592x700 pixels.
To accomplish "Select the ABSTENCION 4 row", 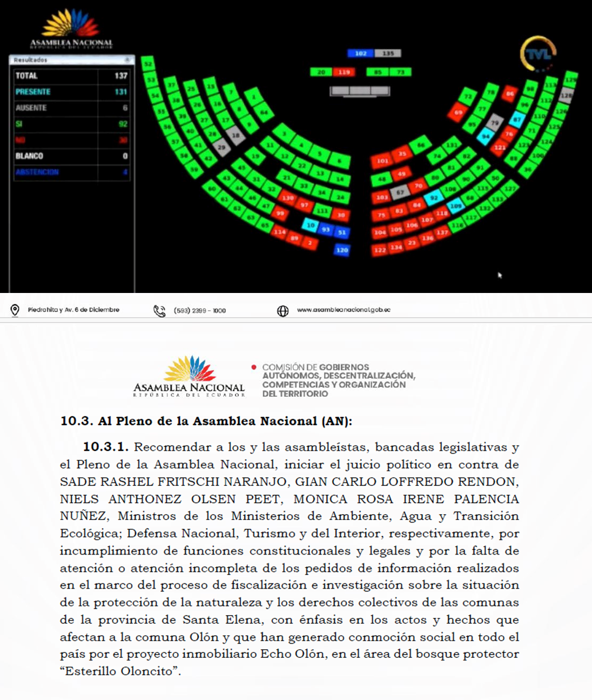I will 72,172.
